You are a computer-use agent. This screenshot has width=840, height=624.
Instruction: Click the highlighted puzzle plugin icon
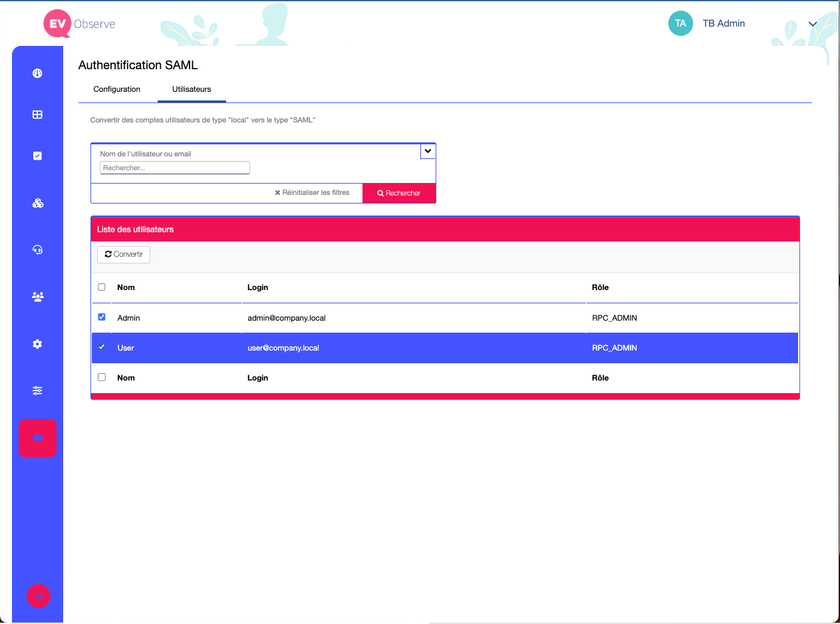pyautogui.click(x=37, y=438)
